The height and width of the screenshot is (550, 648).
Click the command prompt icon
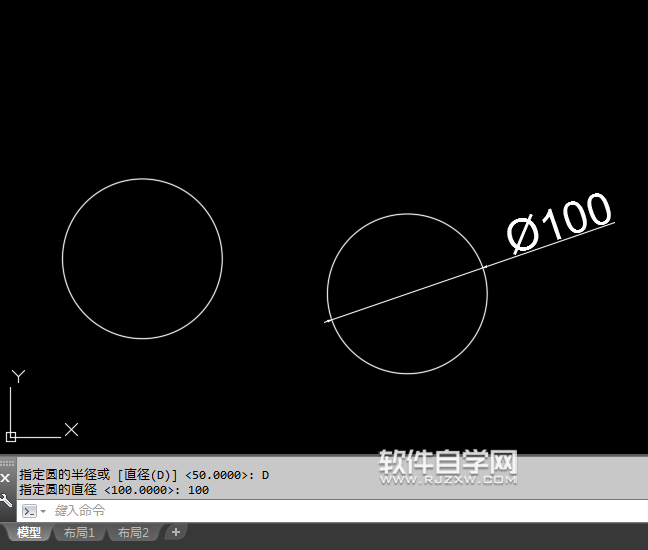tap(30, 511)
